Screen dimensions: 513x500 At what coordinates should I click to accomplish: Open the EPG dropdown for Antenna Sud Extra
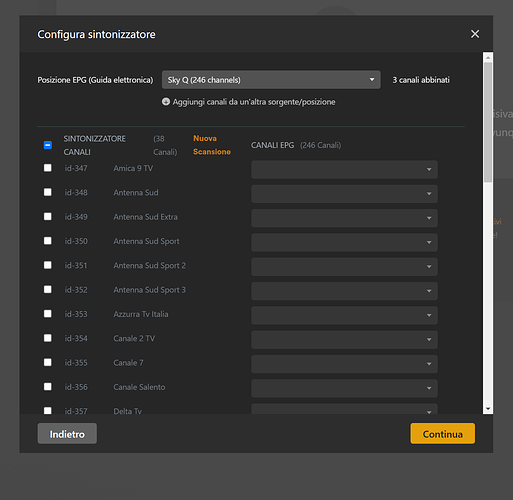tap(344, 218)
